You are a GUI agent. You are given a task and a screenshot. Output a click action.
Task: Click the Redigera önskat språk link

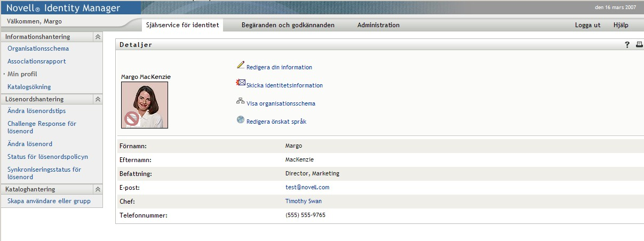tap(276, 122)
